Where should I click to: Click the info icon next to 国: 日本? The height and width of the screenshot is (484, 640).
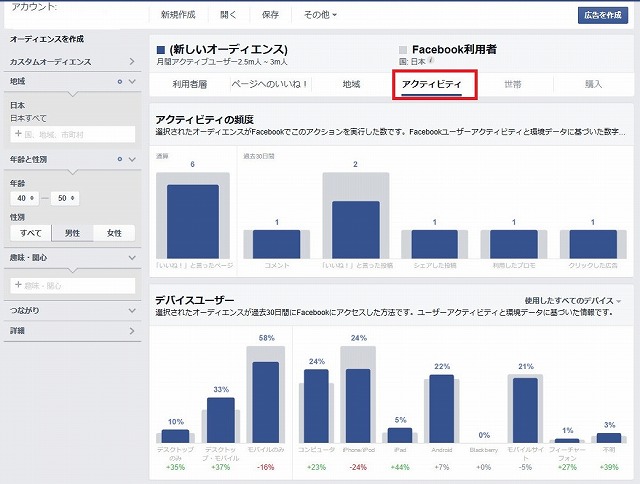431,61
